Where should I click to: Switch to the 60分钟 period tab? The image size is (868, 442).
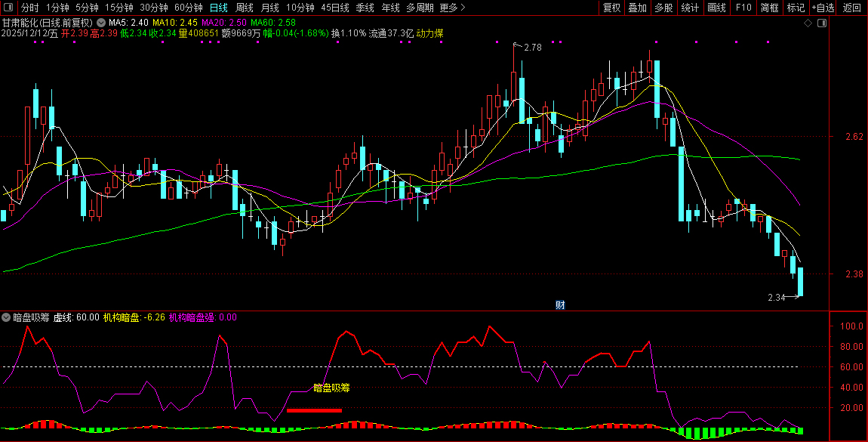click(x=188, y=8)
